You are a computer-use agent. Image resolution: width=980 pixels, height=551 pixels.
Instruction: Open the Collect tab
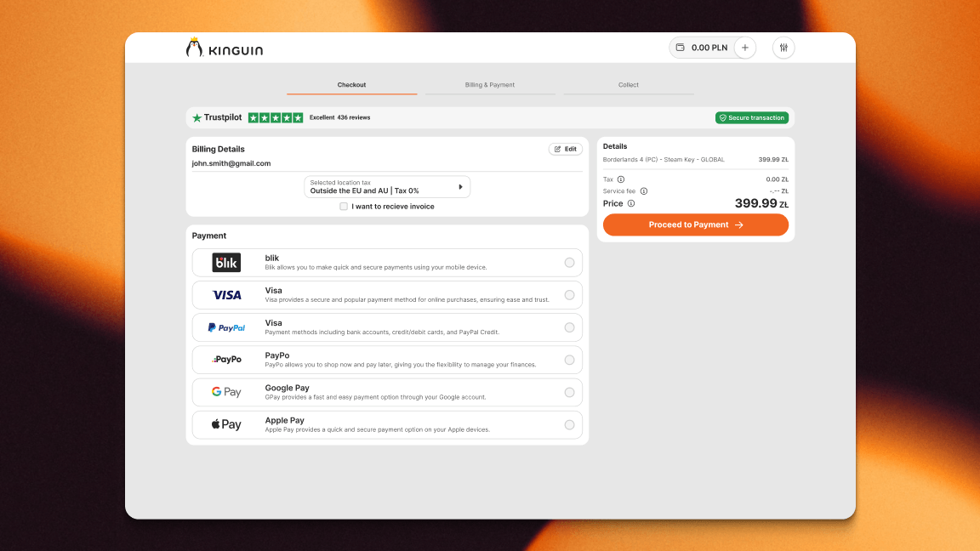tap(629, 84)
